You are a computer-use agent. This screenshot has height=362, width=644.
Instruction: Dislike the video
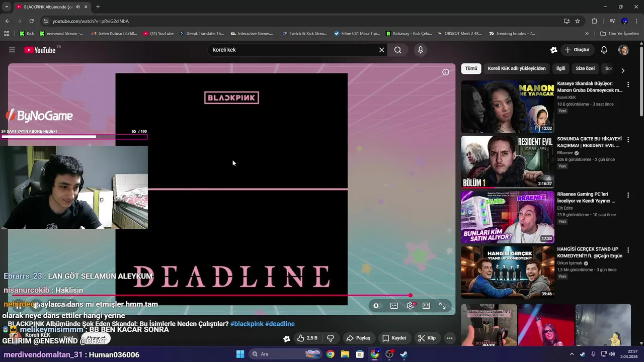pos(331,338)
